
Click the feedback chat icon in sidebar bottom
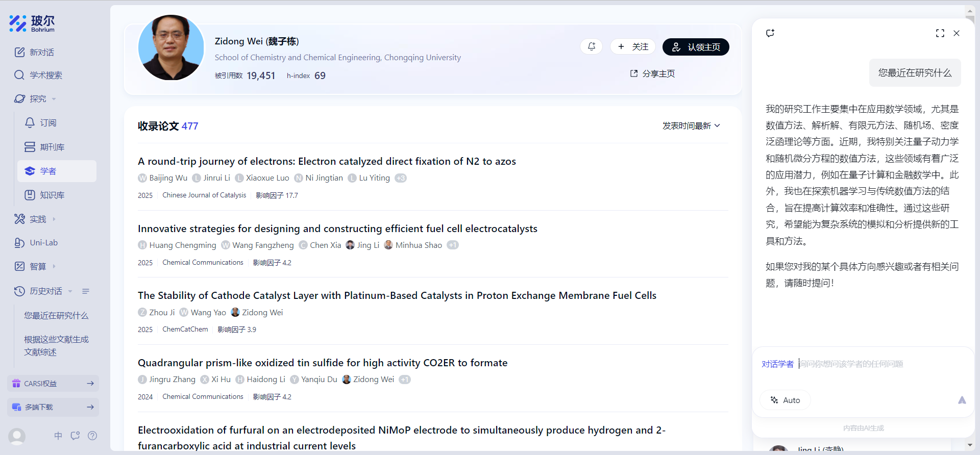75,436
